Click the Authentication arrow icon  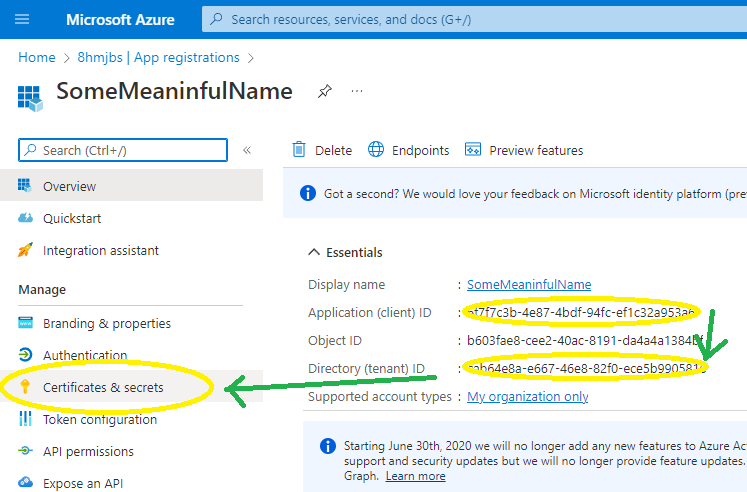[25, 354]
